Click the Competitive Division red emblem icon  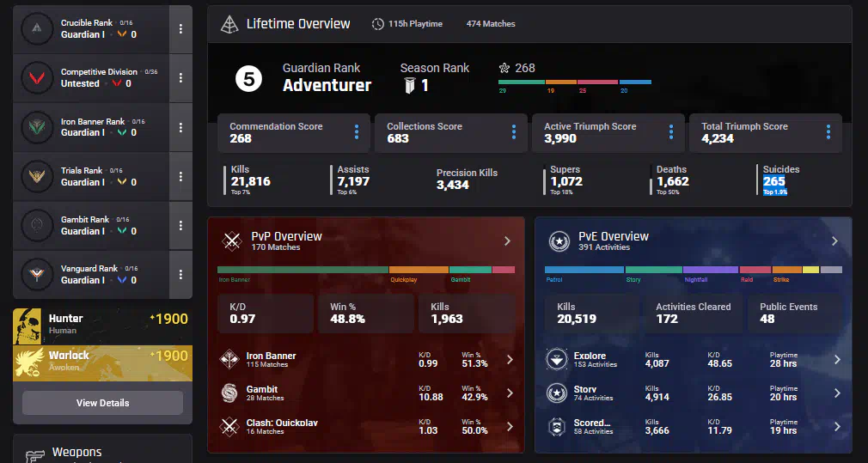37,78
